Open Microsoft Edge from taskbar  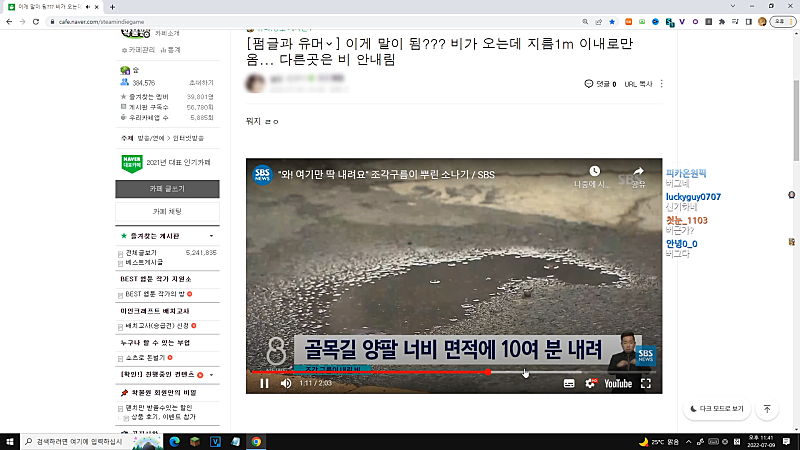click(174, 441)
